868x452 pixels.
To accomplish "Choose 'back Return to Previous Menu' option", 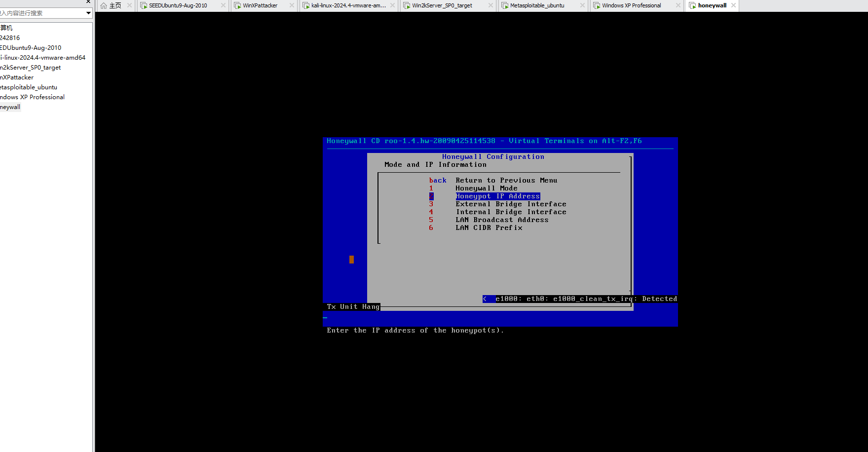I will [x=493, y=181].
